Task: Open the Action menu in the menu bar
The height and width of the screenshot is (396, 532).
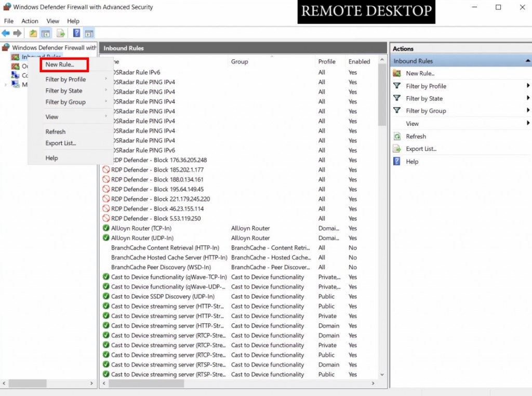Action: [30, 21]
